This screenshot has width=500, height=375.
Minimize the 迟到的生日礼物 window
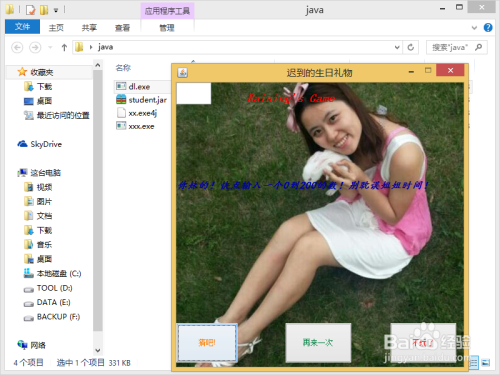click(x=411, y=71)
